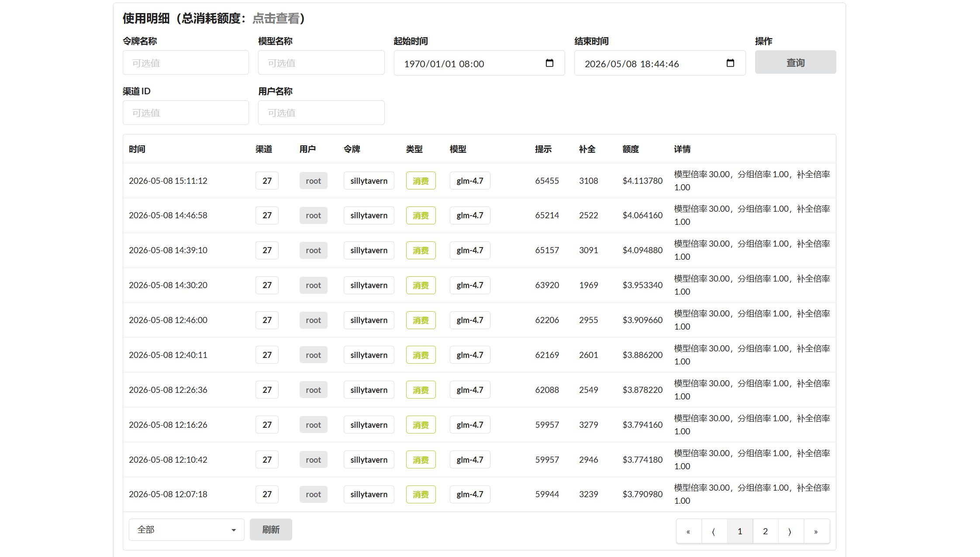Viewport: 980px width, 557px height.
Task: Click token sillytavern in the 14:30:20 row
Action: tap(369, 285)
